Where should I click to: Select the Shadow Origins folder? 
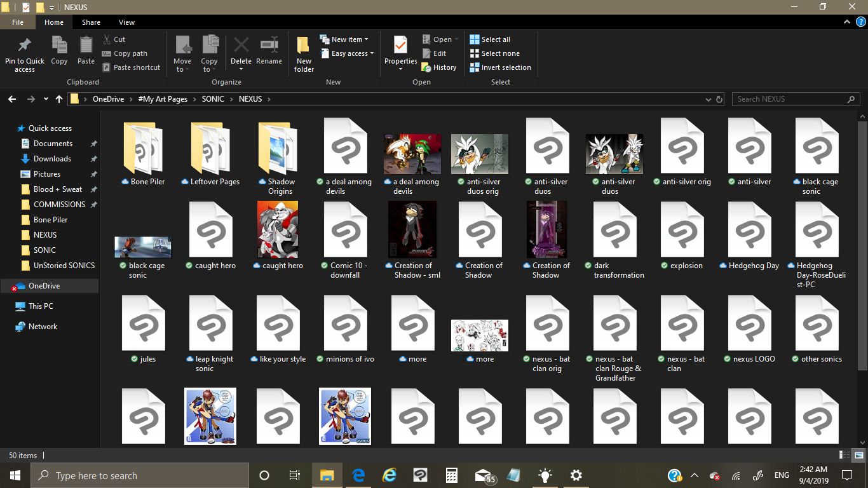click(x=276, y=157)
